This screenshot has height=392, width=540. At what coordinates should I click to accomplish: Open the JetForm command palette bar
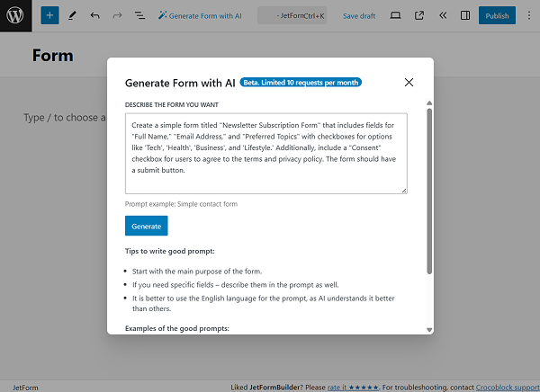(x=292, y=15)
